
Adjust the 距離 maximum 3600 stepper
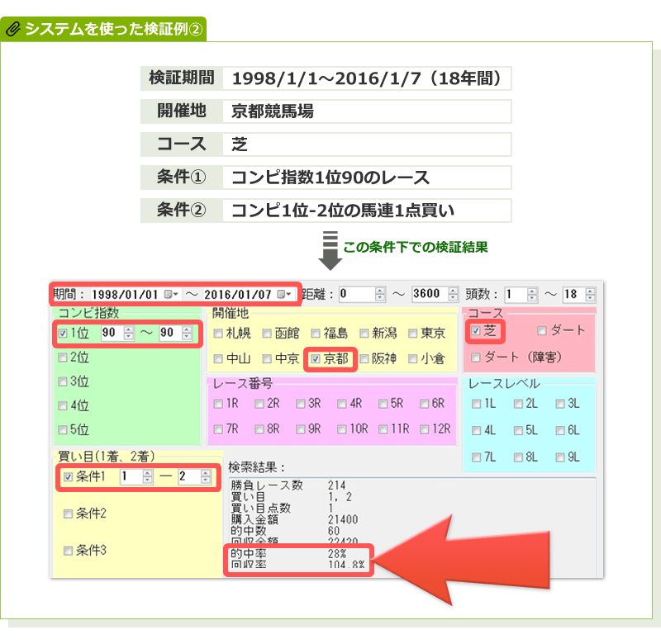click(x=453, y=294)
